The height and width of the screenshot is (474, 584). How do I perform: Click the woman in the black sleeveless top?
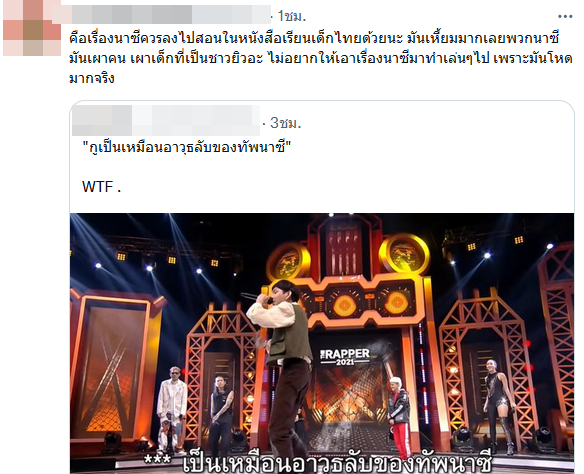221,413
